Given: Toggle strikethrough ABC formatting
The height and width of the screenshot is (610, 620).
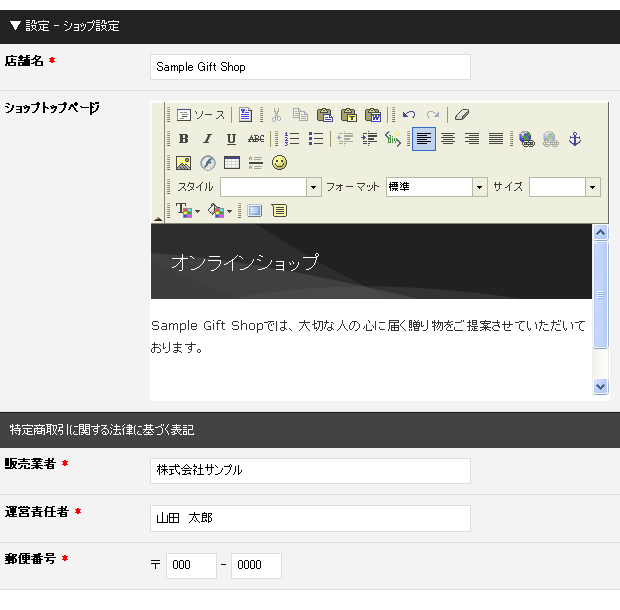Looking at the screenshot, I should [x=256, y=139].
